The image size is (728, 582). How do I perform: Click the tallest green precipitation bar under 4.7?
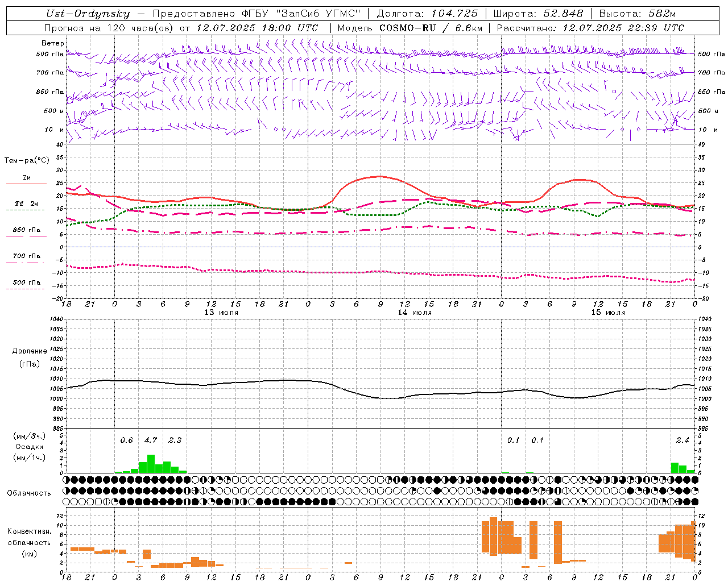click(x=151, y=464)
